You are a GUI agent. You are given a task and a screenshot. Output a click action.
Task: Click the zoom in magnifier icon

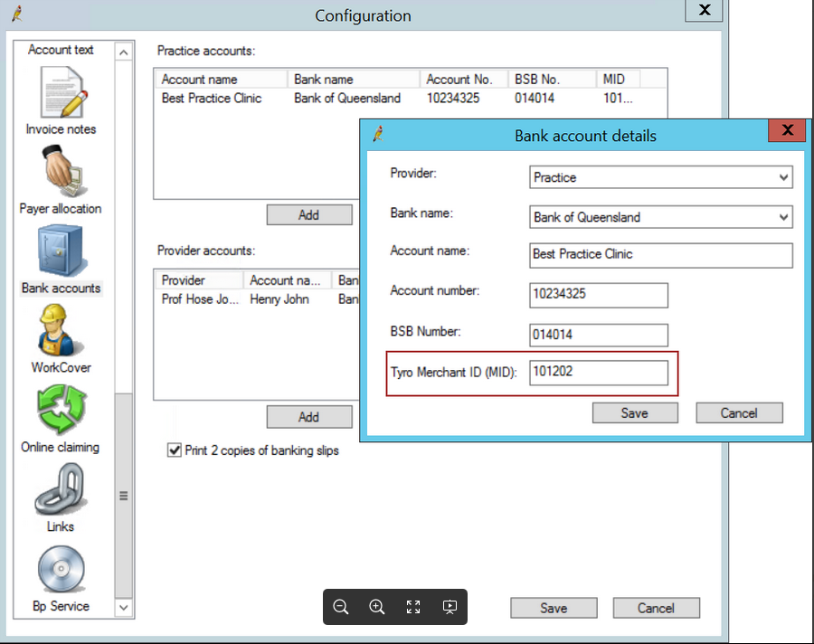377,607
